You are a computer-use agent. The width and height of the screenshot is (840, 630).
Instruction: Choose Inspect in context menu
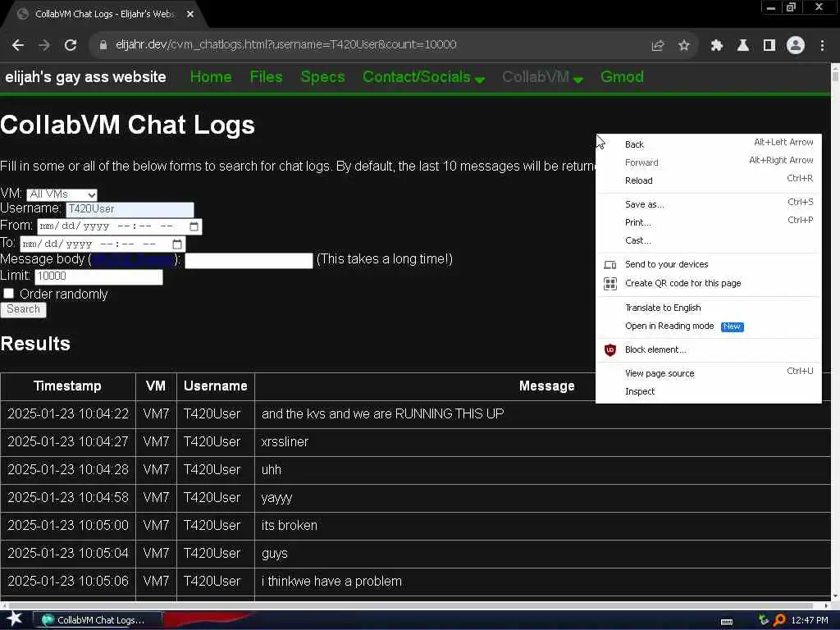point(708,391)
